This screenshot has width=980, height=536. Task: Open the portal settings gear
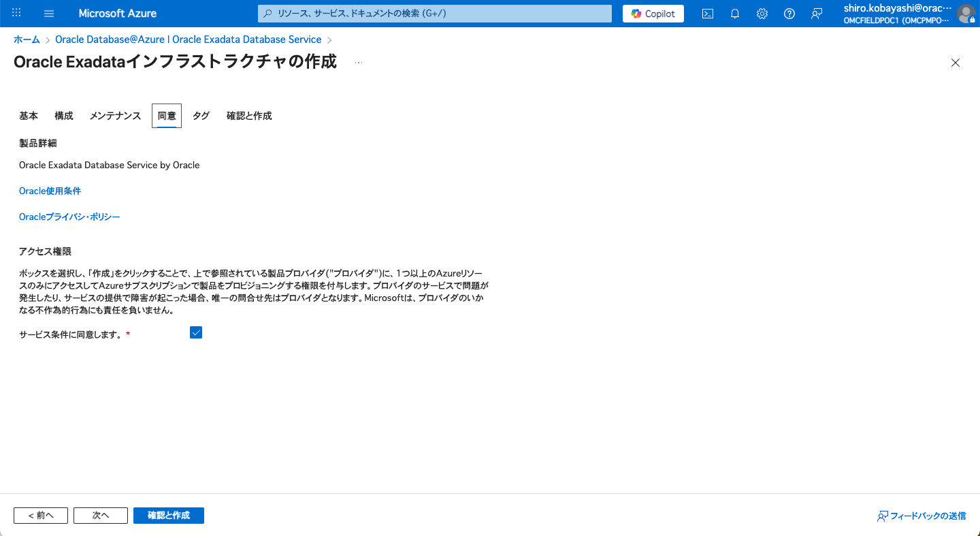pos(762,13)
